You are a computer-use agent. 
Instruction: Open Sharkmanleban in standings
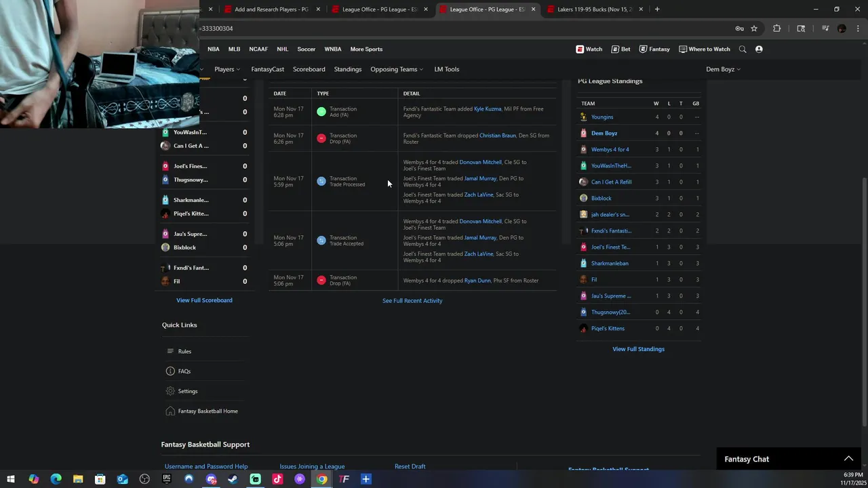[x=610, y=263]
